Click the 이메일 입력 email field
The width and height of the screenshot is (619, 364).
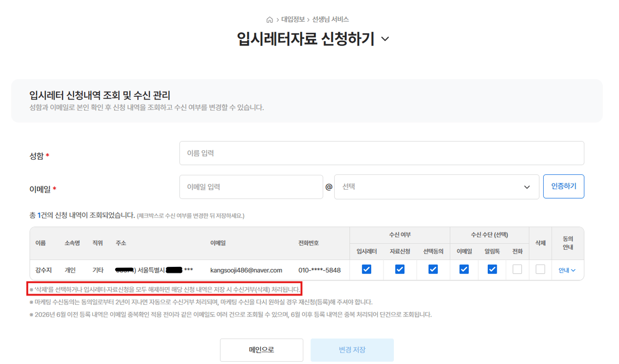251,187
